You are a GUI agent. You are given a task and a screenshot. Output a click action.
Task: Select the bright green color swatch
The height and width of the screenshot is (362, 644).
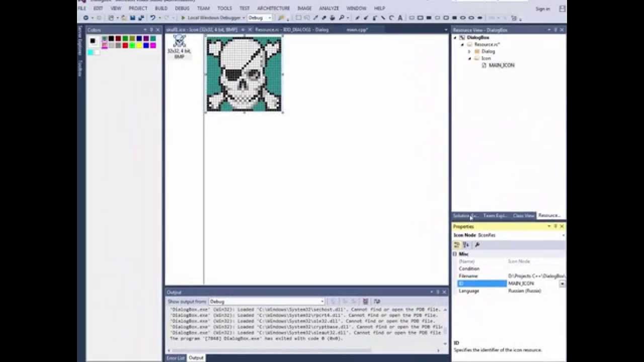132,46
